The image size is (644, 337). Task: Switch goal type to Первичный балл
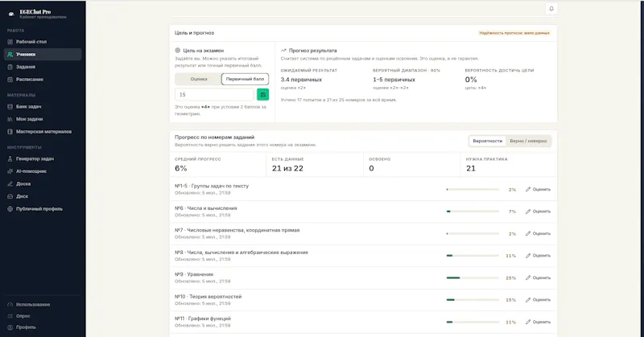[x=246, y=79]
